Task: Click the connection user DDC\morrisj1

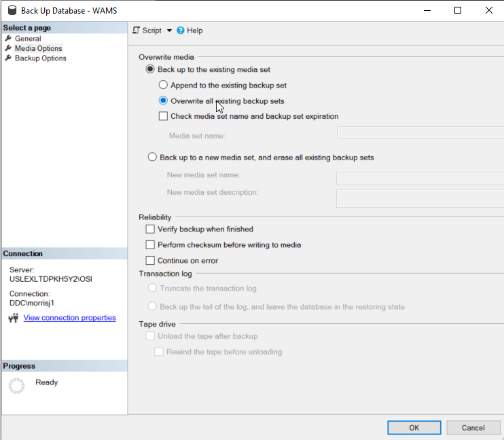Action: tap(32, 303)
